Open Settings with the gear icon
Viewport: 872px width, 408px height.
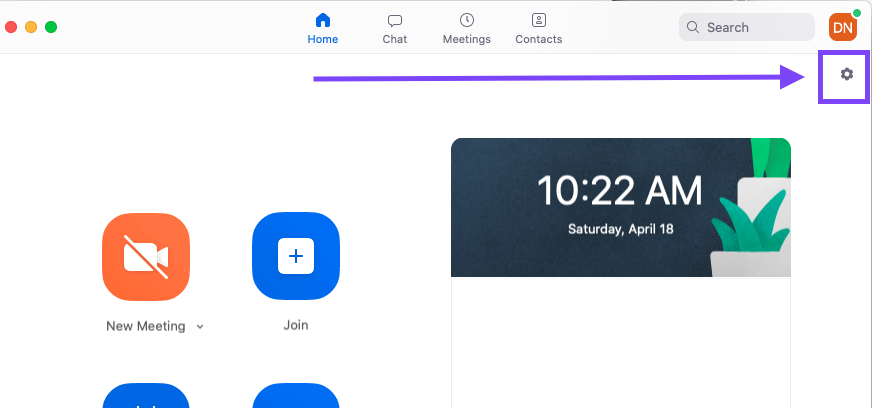point(847,74)
